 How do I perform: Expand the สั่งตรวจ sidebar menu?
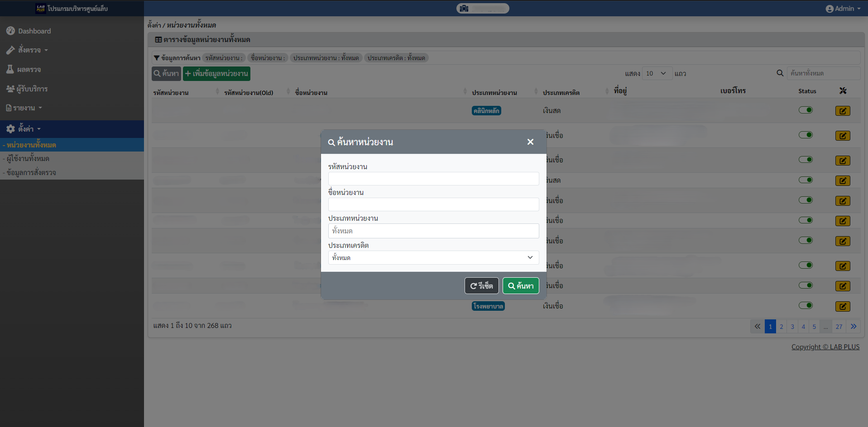click(29, 50)
